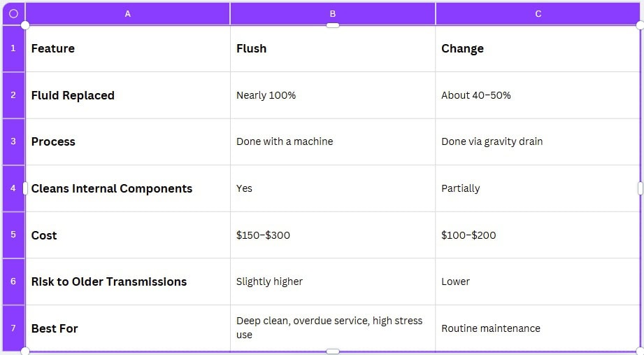Click the '$150–$300' cost cell
Viewport: 644px width, 355px height.
[333, 235]
